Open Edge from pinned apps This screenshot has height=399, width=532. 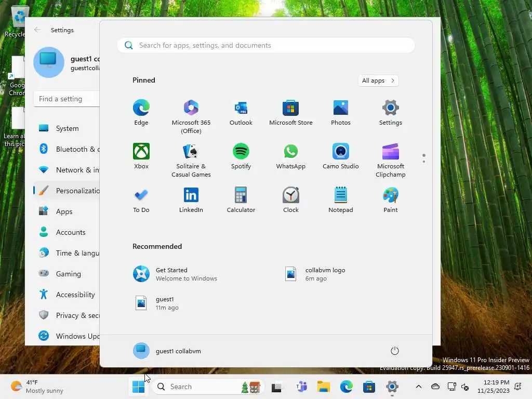coord(141,113)
